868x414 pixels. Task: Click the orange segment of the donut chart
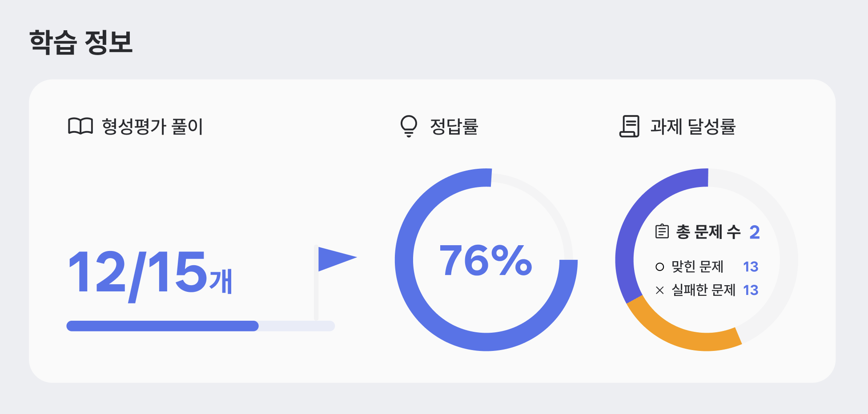[680, 334]
